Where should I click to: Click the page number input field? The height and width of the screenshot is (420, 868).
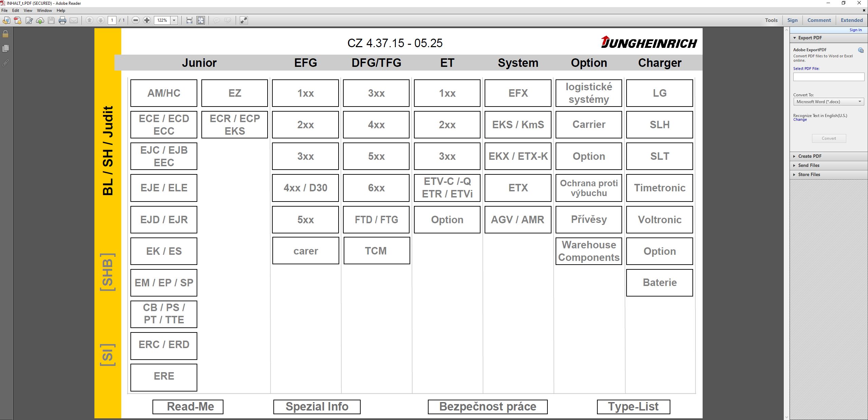112,20
